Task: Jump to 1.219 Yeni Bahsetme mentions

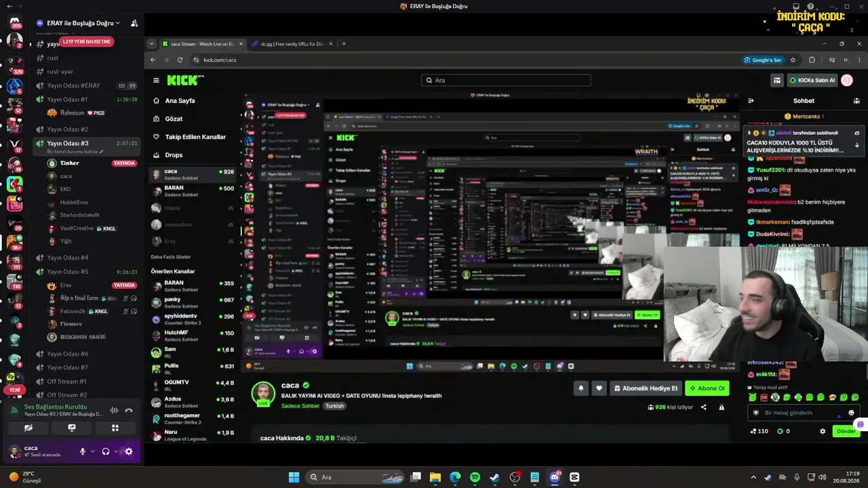Action: point(86,42)
